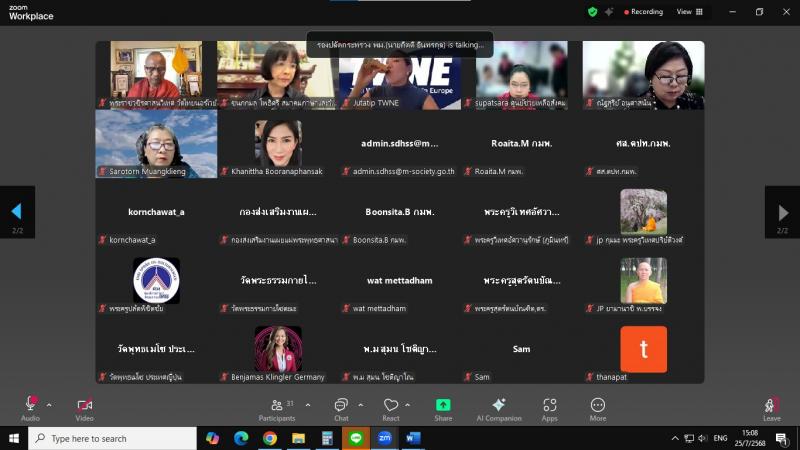The image size is (800, 450).
Task: Click the Recording indicator
Action: (643, 12)
